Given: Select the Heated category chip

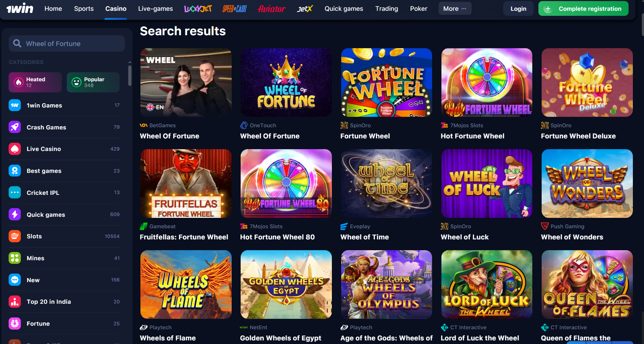Looking at the screenshot, I should tap(35, 82).
